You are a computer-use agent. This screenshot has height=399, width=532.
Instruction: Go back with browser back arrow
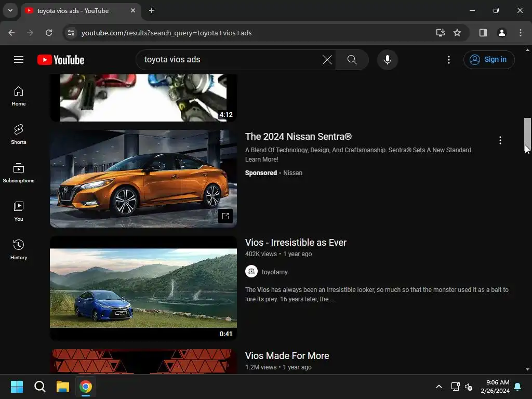tap(11, 33)
